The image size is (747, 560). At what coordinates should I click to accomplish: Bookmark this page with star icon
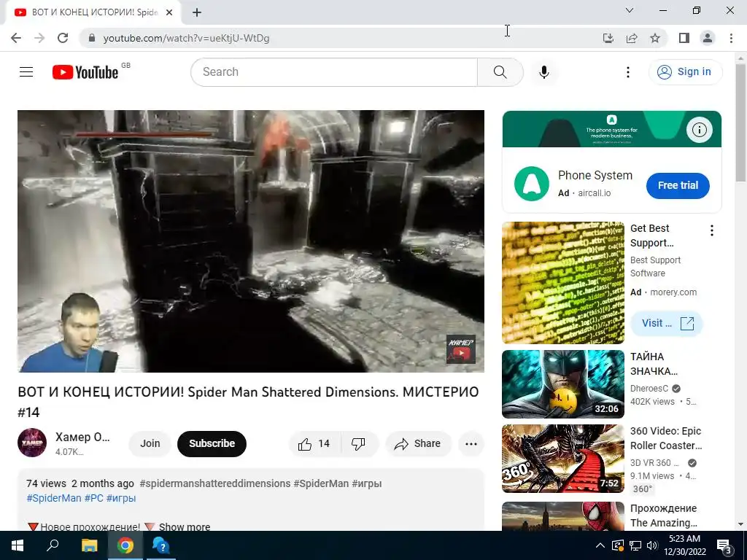point(655,38)
